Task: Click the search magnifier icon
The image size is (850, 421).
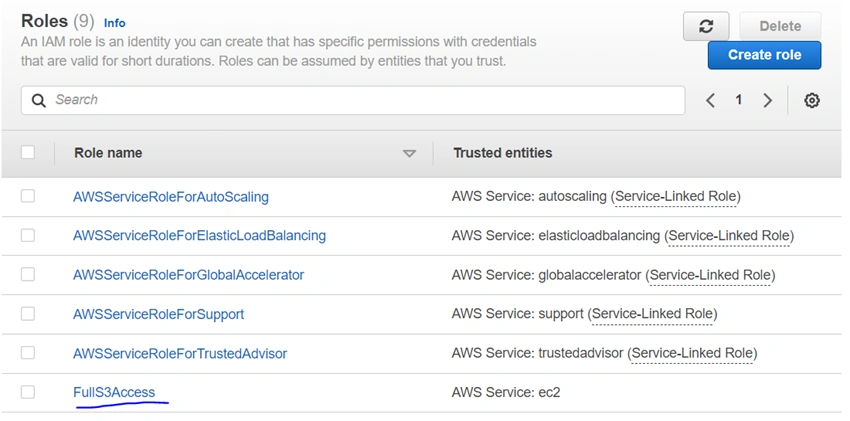Action: click(x=38, y=100)
